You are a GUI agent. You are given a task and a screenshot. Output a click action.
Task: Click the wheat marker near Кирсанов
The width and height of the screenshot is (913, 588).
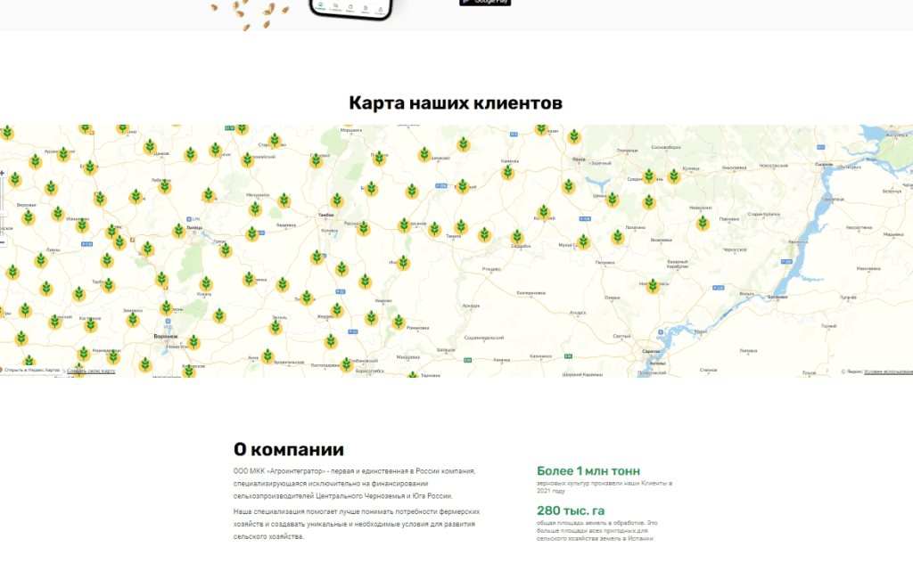[403, 225]
